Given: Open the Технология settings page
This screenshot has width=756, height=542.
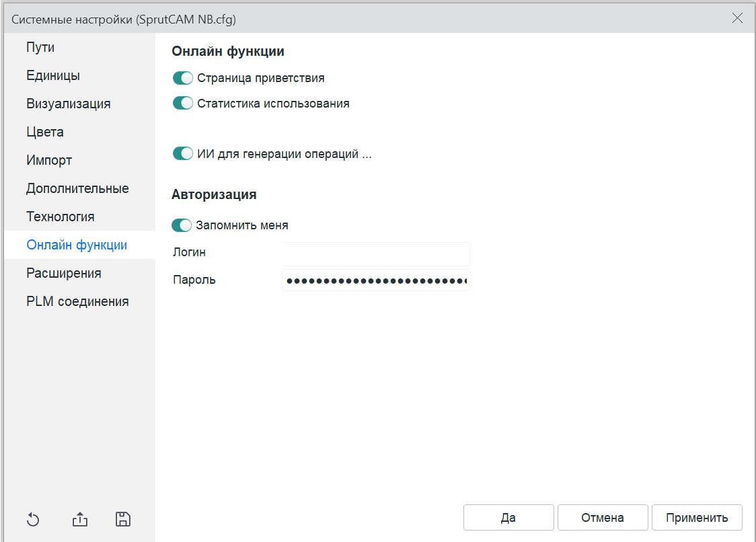Looking at the screenshot, I should [x=61, y=217].
